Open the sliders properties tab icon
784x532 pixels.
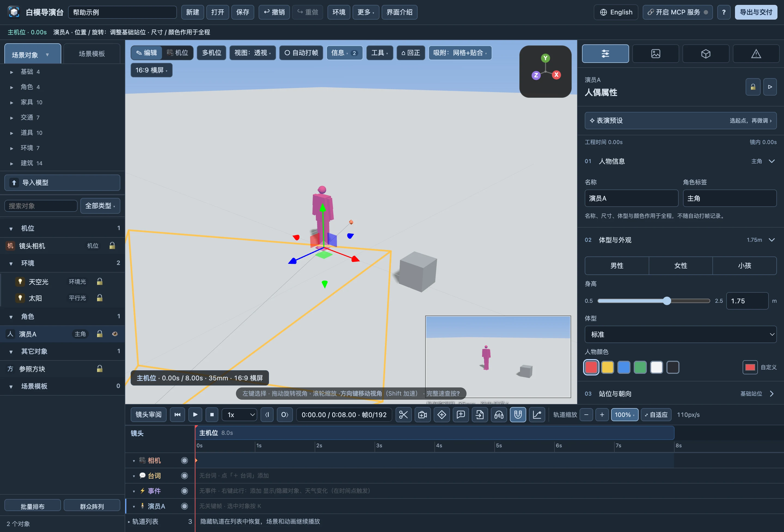coord(605,53)
